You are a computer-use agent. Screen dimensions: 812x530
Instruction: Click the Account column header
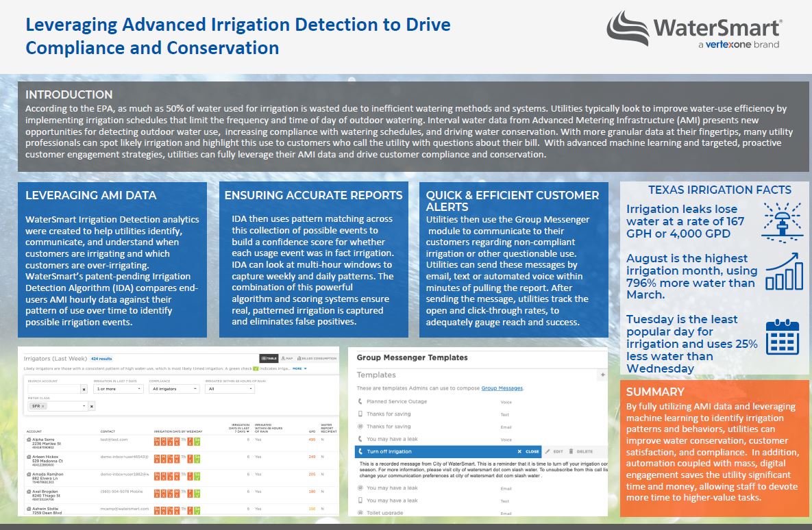pyautogui.click(x=34, y=431)
